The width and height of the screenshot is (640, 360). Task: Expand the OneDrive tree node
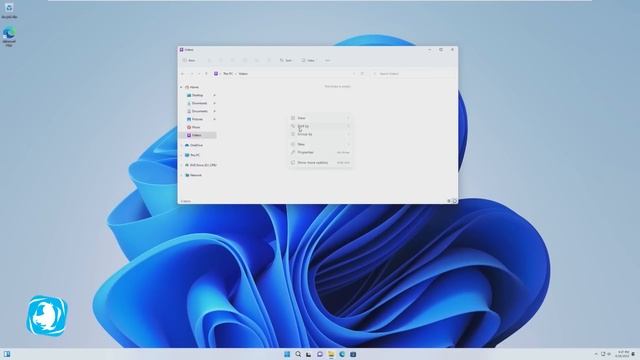(181, 145)
